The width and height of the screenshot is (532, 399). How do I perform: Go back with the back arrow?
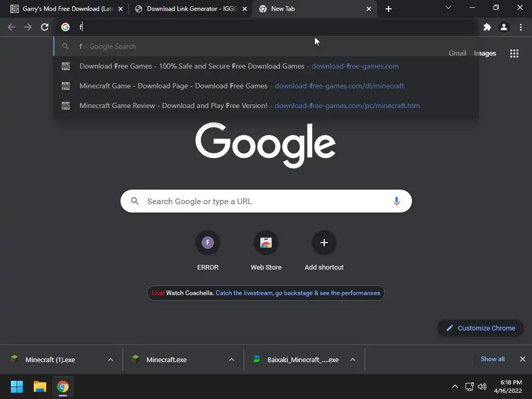(x=11, y=27)
